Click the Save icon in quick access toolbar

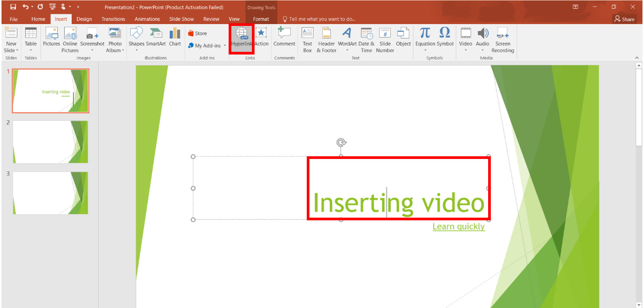coord(13,7)
